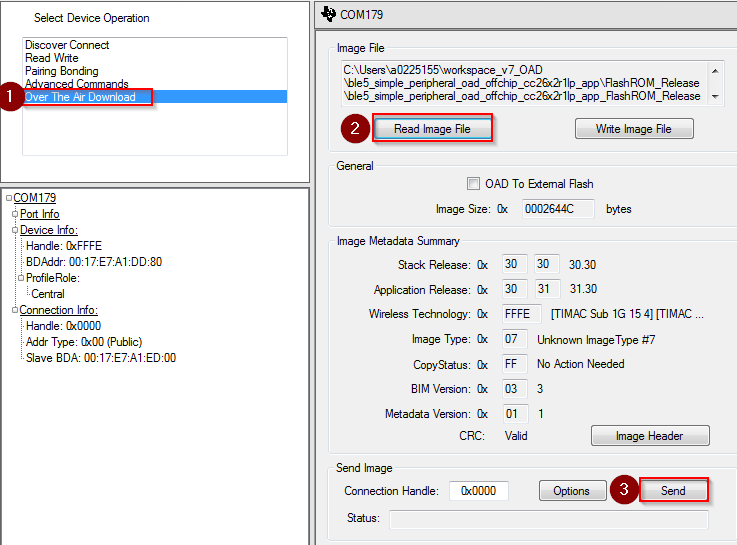Click the Read Image File button
The image size is (737, 545).
point(433,129)
